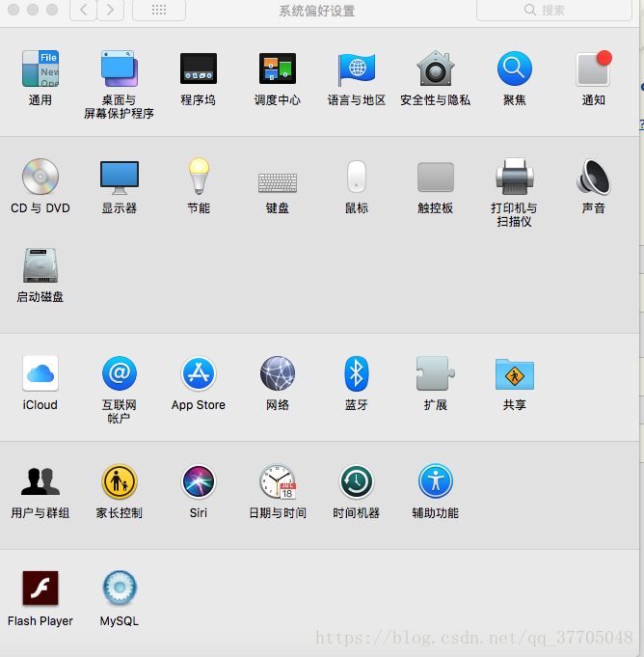Open the 网络 (Network) pane
644x657 pixels.
tap(278, 373)
